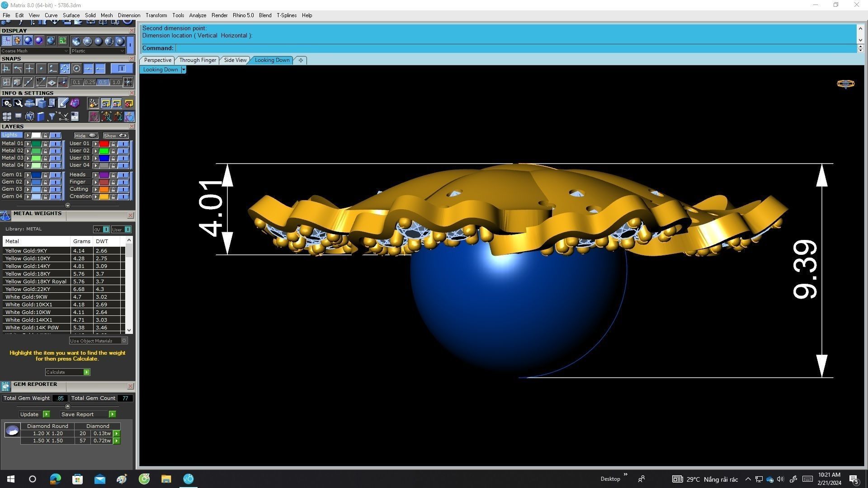The height and width of the screenshot is (488, 868).
Task: Toggle the lock on Metal 01 layer
Action: [x=45, y=144]
